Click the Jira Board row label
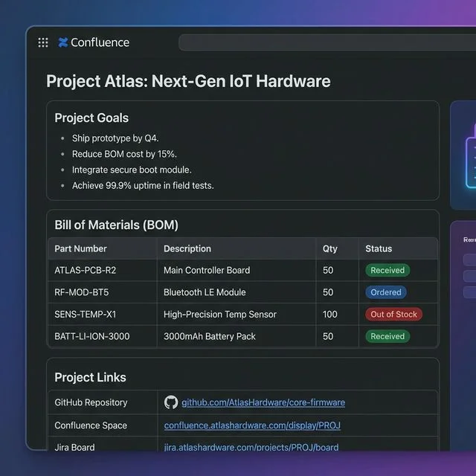Viewport: 476px width, 476px height. click(x=74, y=447)
